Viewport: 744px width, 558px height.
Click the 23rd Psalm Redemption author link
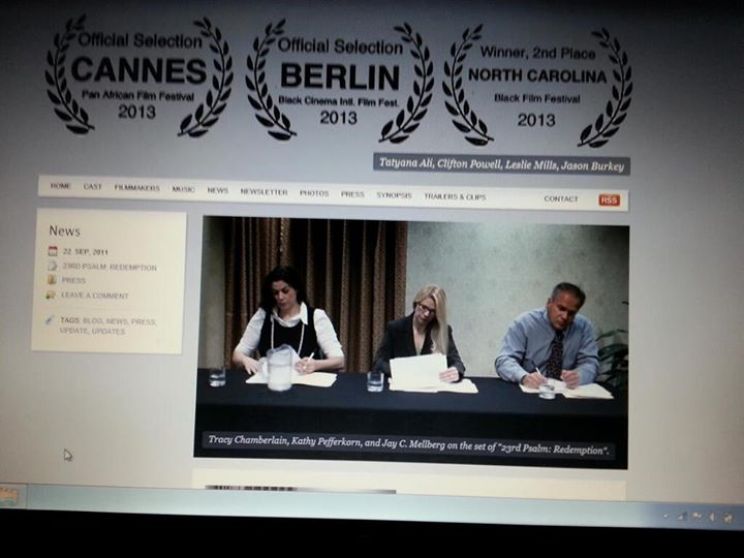(110, 267)
